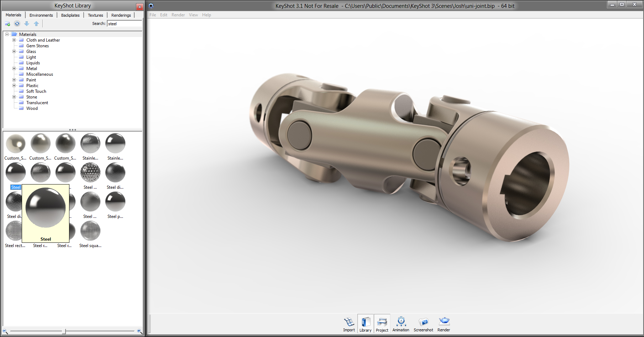Open the Textures tab in the library

[x=95, y=15]
